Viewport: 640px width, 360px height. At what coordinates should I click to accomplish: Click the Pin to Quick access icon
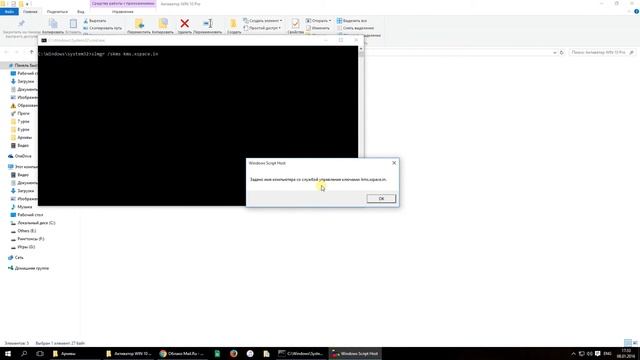click(22, 23)
